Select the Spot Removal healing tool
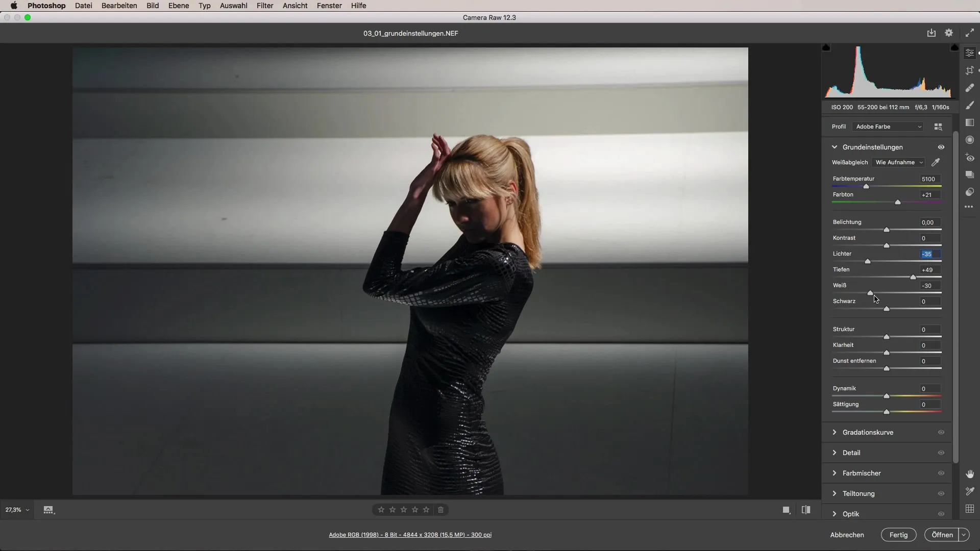The width and height of the screenshot is (980, 551). (x=970, y=88)
